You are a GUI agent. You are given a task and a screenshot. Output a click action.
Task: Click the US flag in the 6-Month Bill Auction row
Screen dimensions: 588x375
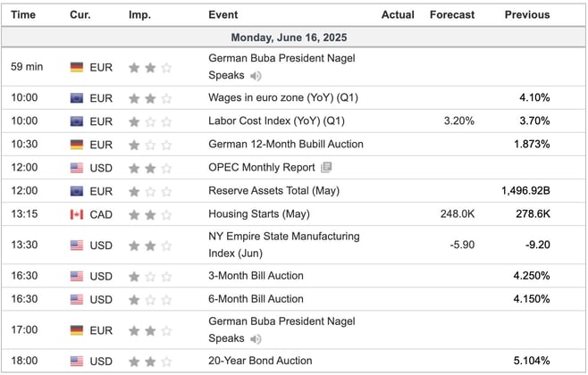coord(77,299)
